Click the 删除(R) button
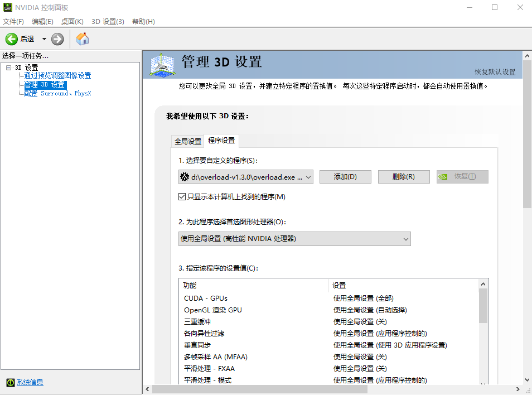 [x=404, y=177]
